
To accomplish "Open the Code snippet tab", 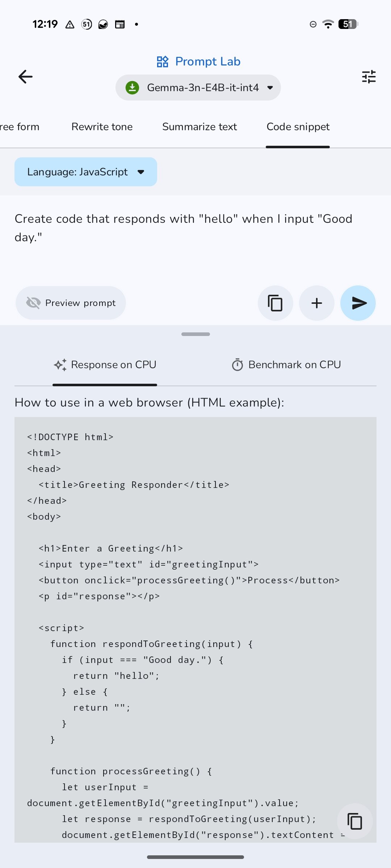I will (x=298, y=127).
